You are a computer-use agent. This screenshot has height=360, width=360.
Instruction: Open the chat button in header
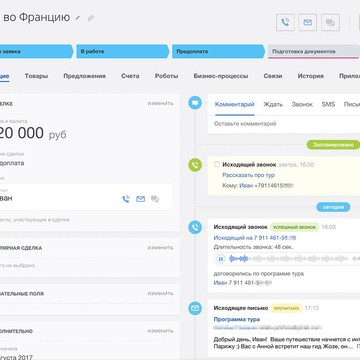click(x=330, y=22)
